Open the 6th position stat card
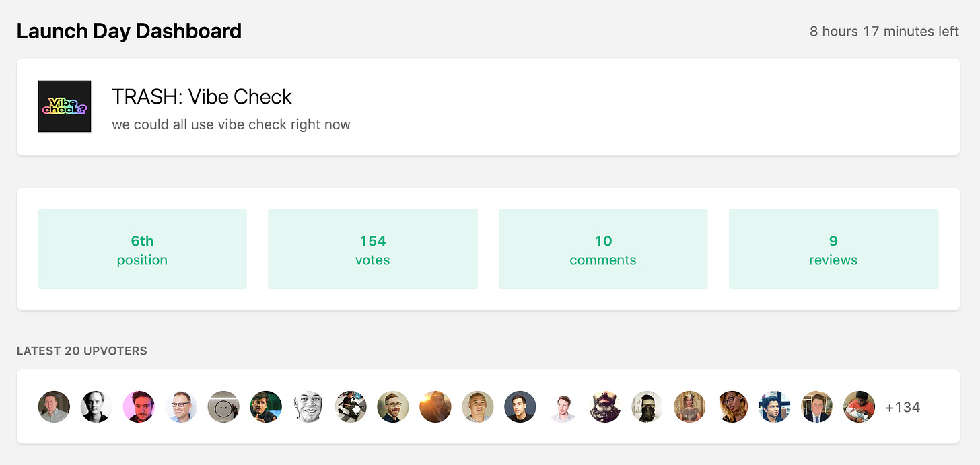 point(142,249)
